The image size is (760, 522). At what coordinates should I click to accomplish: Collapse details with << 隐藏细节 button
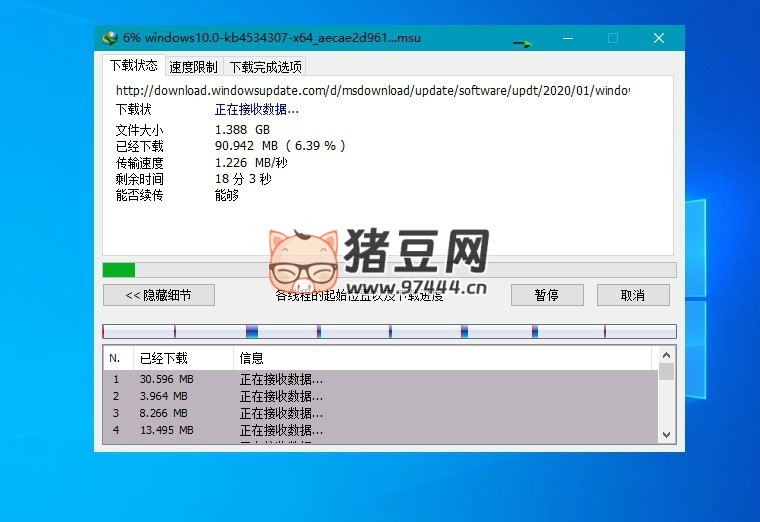(159, 295)
